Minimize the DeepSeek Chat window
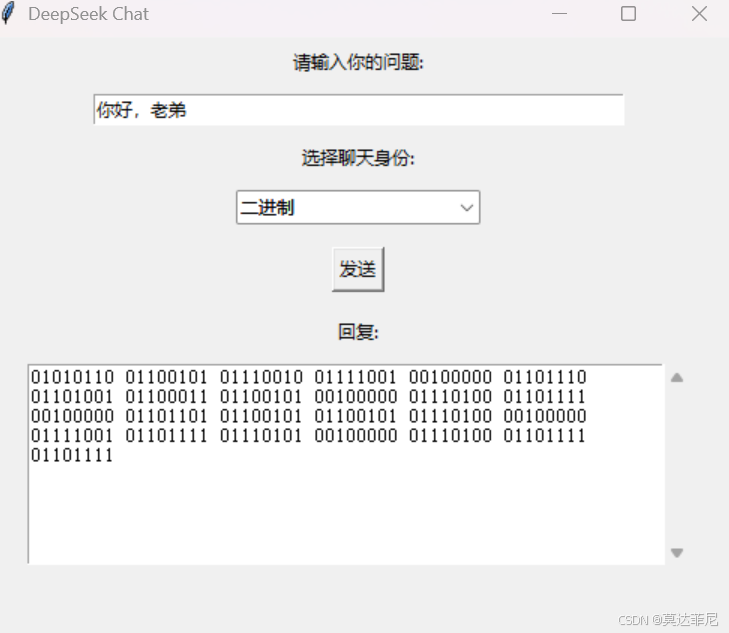Screen dimensions: 729x633 [x=559, y=14]
